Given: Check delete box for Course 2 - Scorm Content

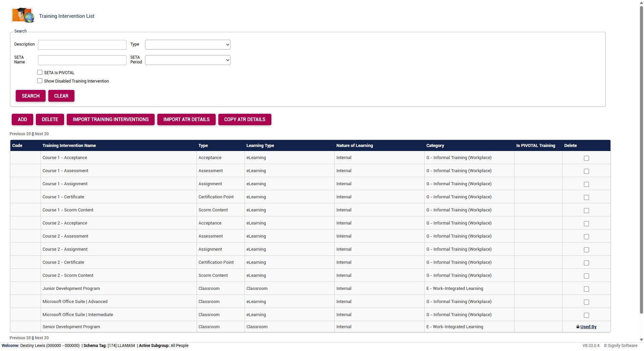Looking at the screenshot, I should click(586, 276).
